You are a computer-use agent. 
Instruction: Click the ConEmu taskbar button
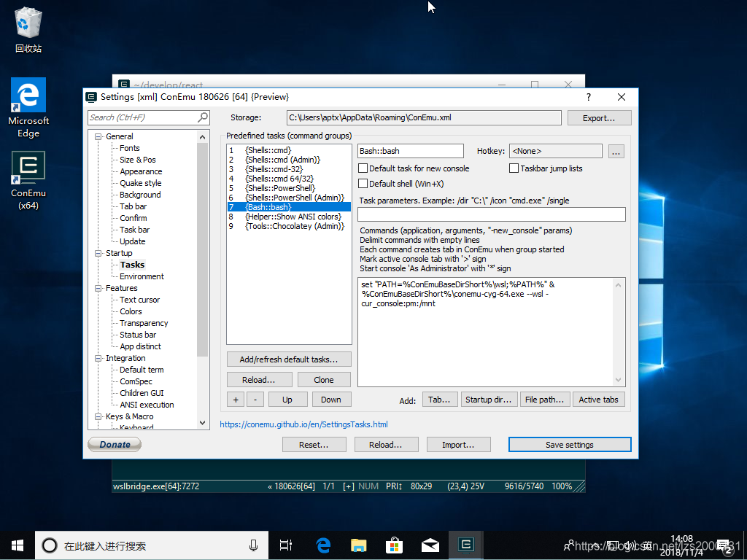(465, 545)
